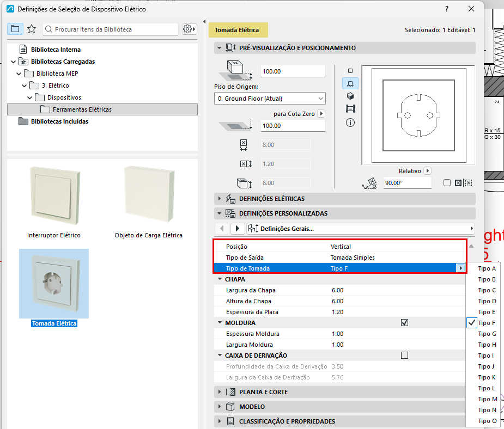Collapse the library browser panel arrow
Viewport: 504px width, 429px height.
click(x=204, y=22)
